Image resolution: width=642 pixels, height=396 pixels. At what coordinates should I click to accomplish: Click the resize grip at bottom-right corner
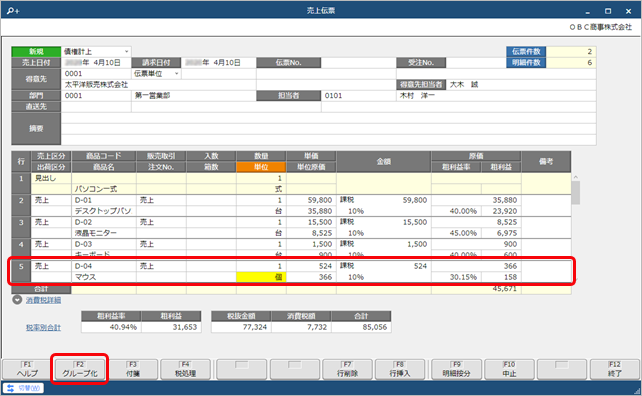pyautogui.click(x=637, y=391)
